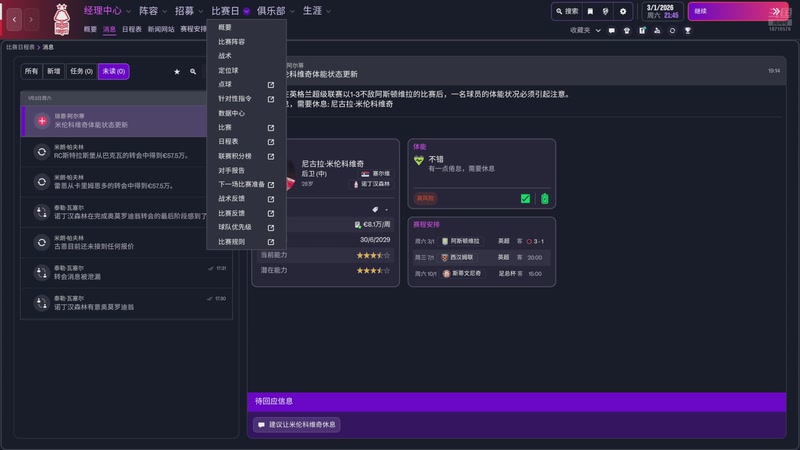The image size is (800, 450).
Task: Show 所有 messages filter tab
Action: pos(31,71)
